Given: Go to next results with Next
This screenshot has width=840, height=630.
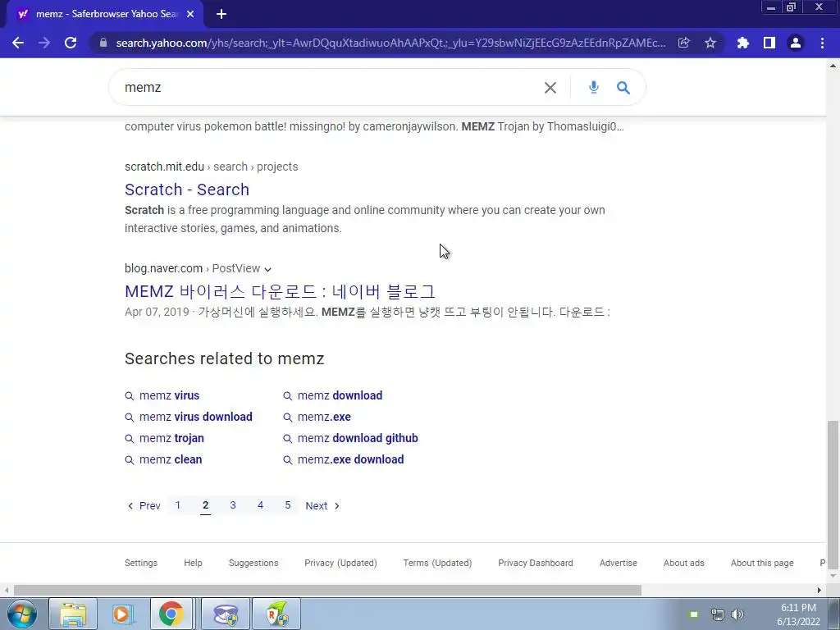Looking at the screenshot, I should point(322,505).
